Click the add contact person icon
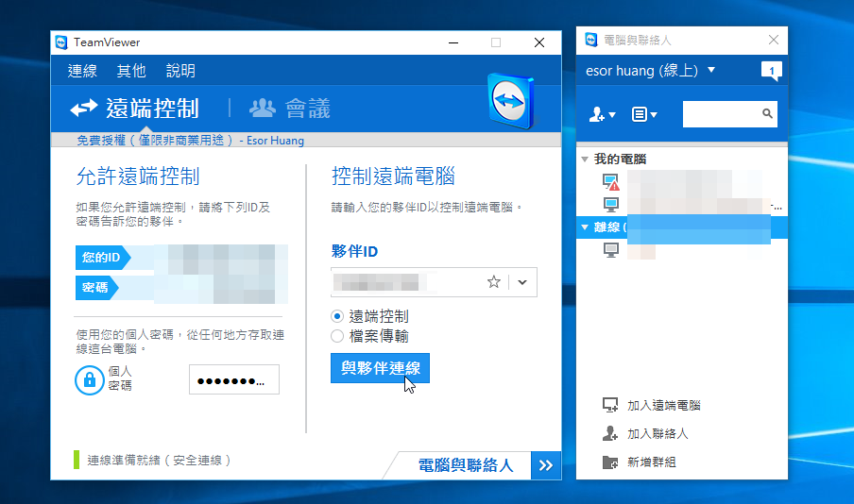The width and height of the screenshot is (854, 504). pos(610,433)
